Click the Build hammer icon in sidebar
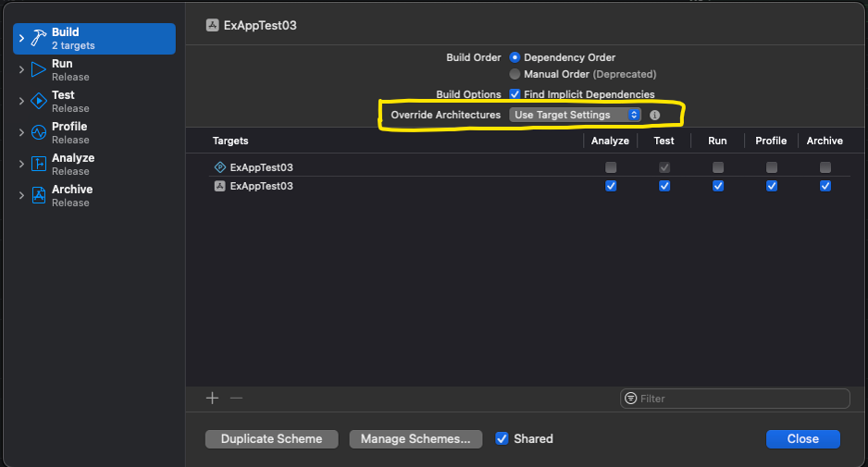This screenshot has height=467, width=868. point(38,38)
